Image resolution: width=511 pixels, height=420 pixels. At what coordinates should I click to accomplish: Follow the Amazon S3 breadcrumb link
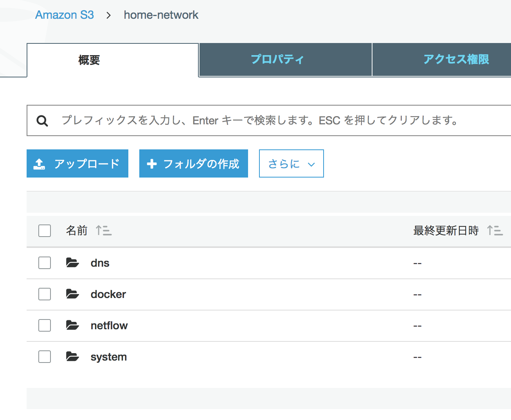pos(64,15)
